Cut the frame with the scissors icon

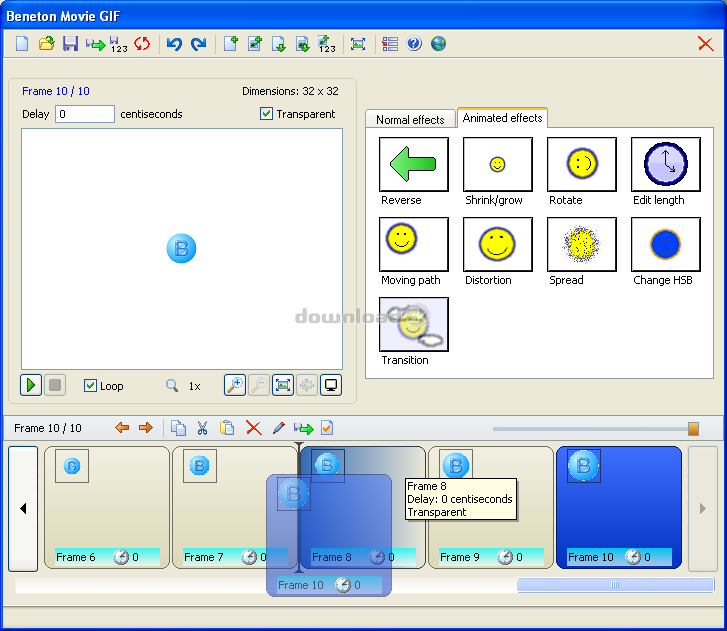click(202, 427)
